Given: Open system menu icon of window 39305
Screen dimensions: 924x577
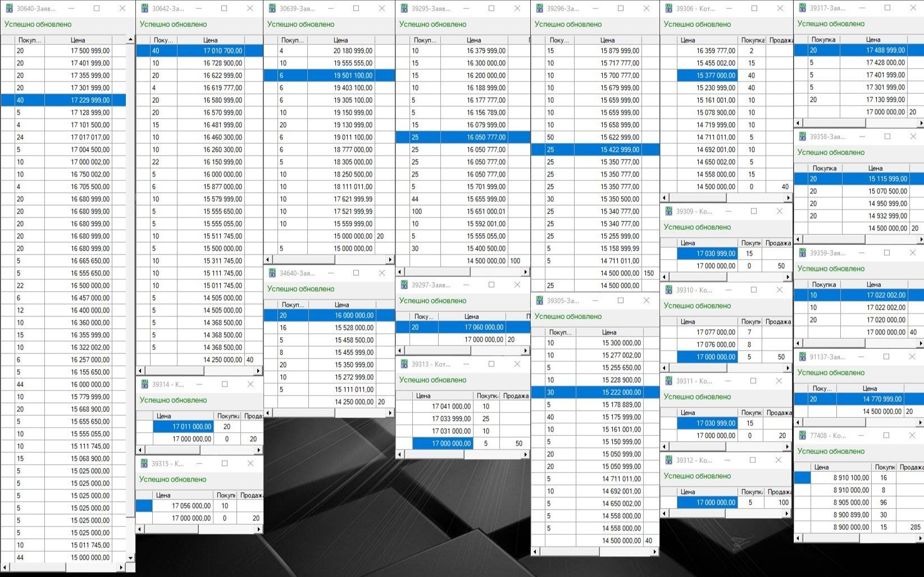Looking at the screenshot, I should [x=539, y=301].
